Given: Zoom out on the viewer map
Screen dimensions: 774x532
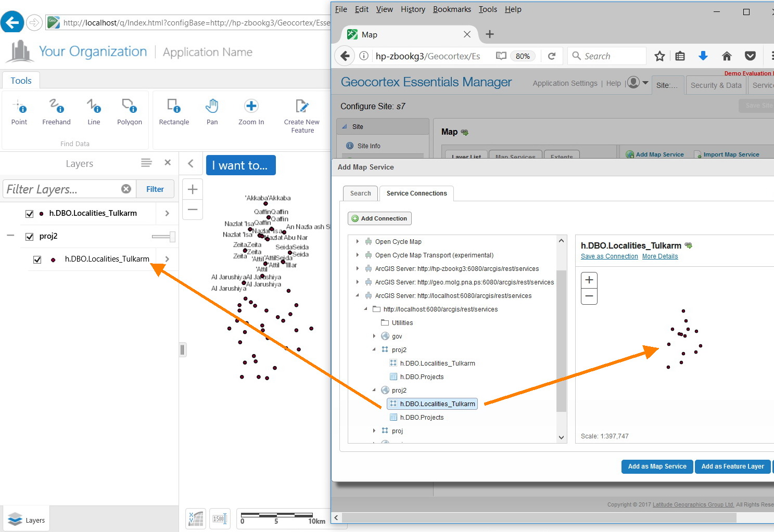Looking at the screenshot, I should (x=193, y=210).
